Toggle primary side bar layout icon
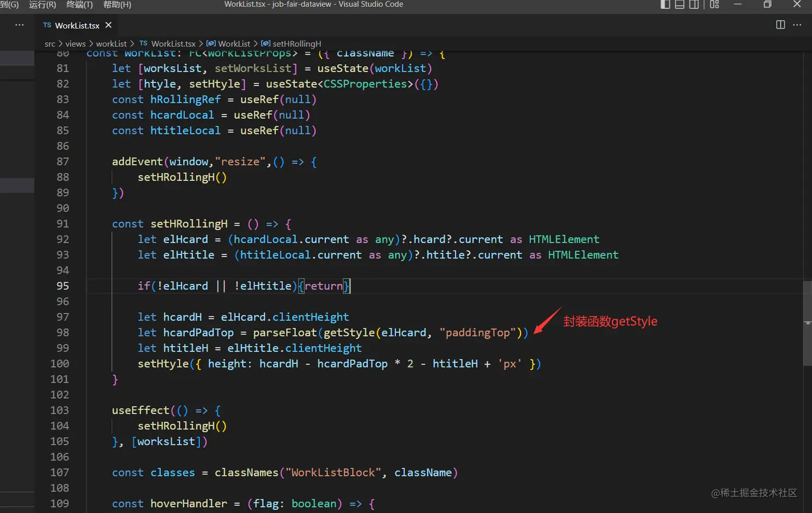The width and height of the screenshot is (812, 513). click(665, 4)
